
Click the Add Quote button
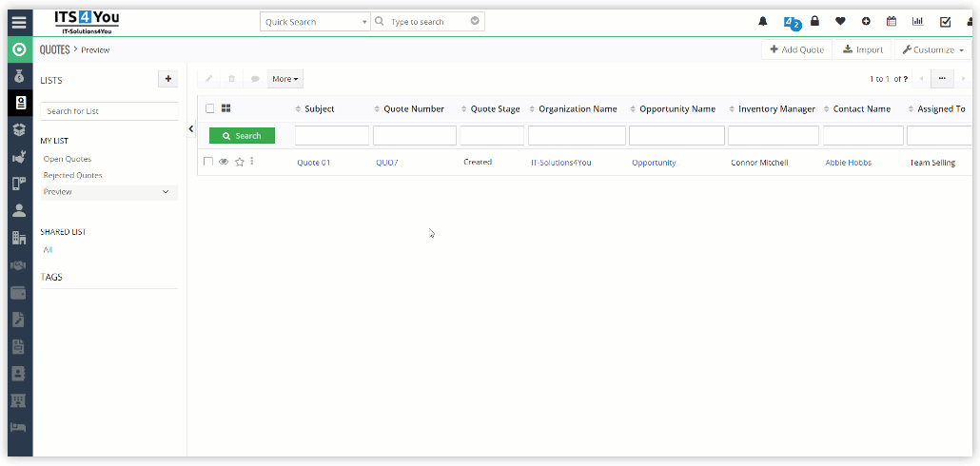coord(797,49)
